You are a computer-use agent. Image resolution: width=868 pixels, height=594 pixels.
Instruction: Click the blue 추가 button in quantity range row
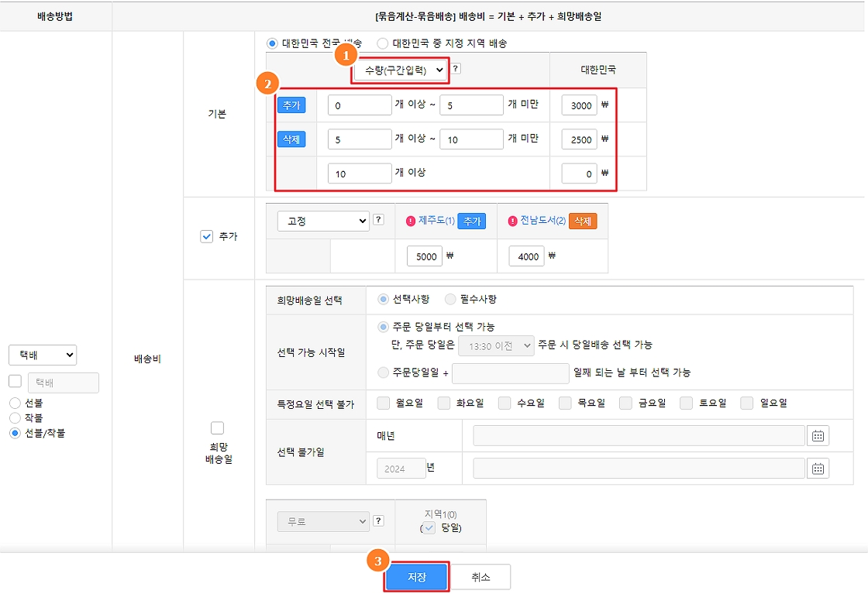291,105
